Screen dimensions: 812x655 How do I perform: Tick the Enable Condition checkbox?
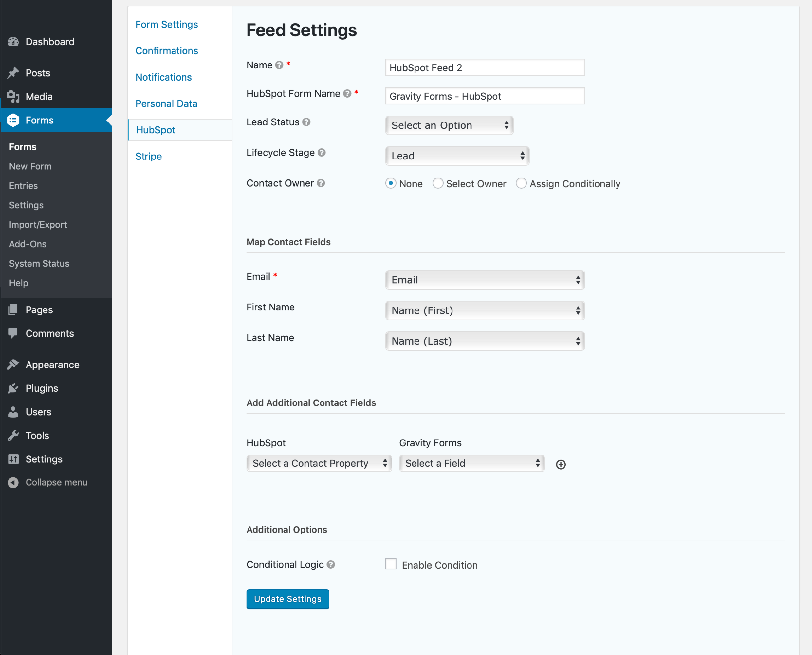tap(391, 564)
